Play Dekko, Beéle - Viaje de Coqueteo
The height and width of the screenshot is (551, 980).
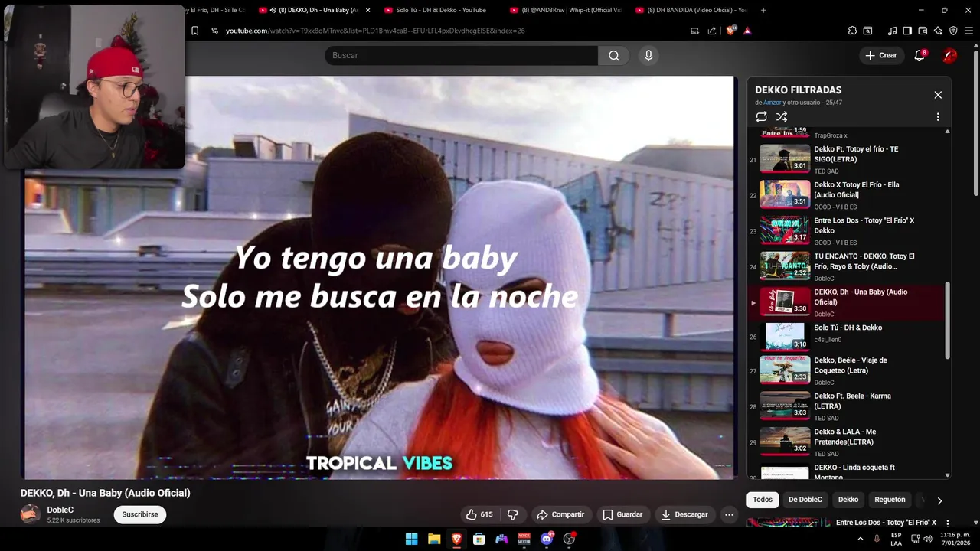[846, 370]
